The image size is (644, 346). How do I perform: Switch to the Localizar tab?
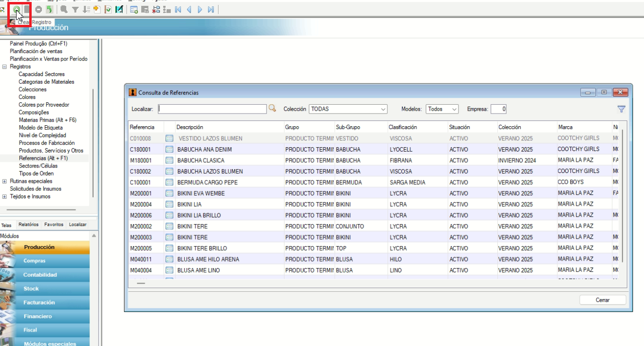click(78, 225)
